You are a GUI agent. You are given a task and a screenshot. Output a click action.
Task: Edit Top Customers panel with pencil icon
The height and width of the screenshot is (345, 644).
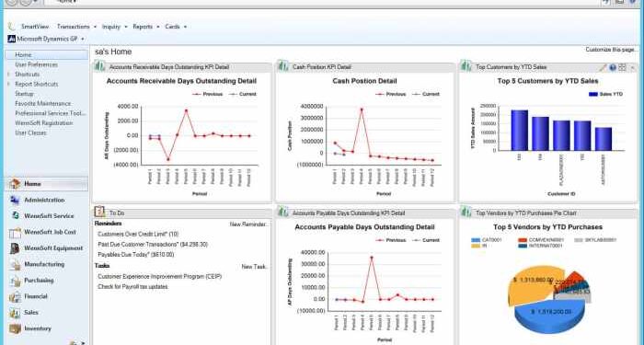[x=603, y=67]
